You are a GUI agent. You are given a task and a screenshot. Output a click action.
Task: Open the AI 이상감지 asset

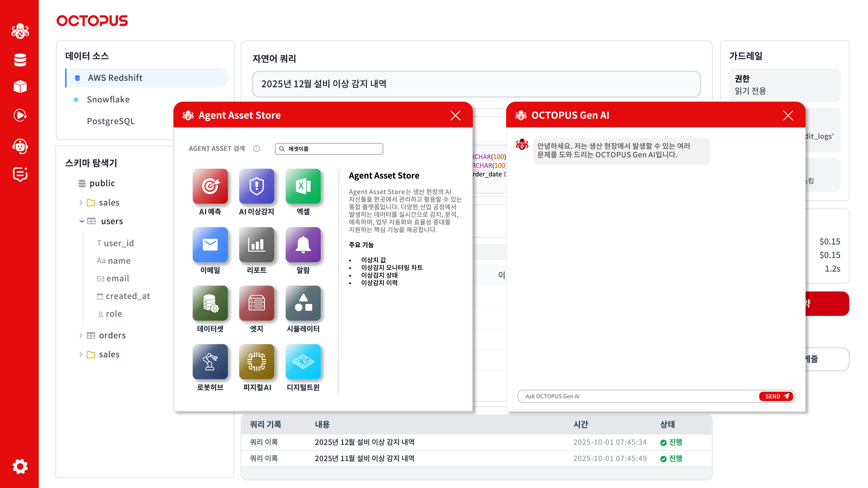click(x=256, y=186)
